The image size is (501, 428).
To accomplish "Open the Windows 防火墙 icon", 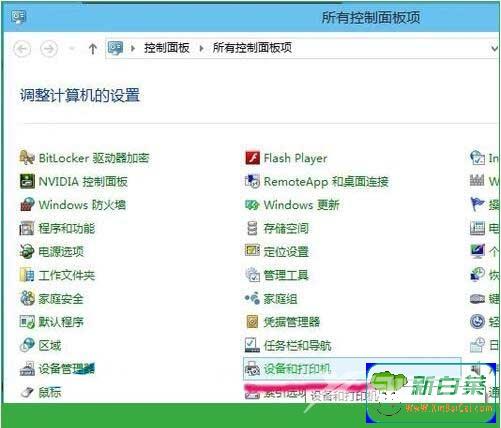I will pos(27,205).
